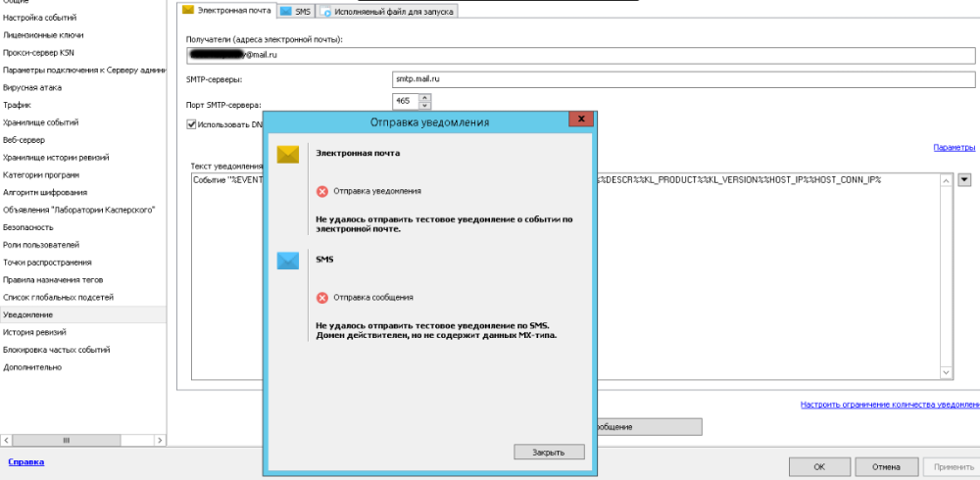Screen dimensions: 980x480
Task: Open Настроить ограничение количества уведомлений link
Action: coord(890,405)
